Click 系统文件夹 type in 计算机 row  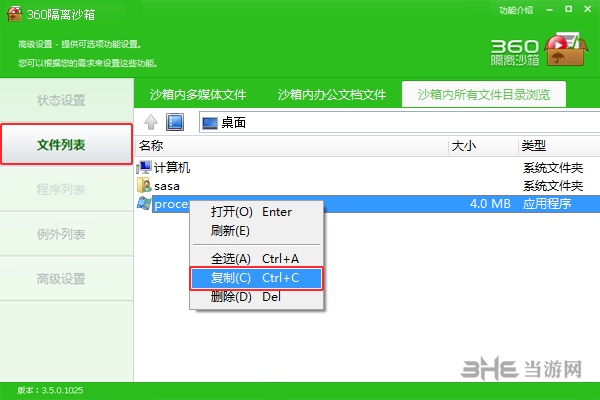tap(553, 168)
